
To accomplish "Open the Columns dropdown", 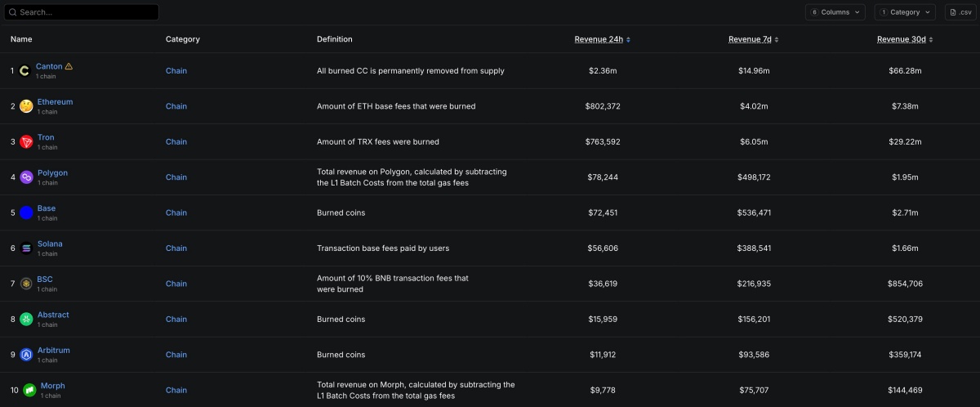I will click(835, 12).
